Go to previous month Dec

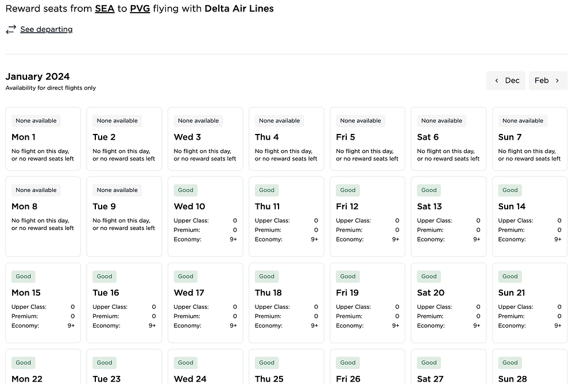[506, 80]
